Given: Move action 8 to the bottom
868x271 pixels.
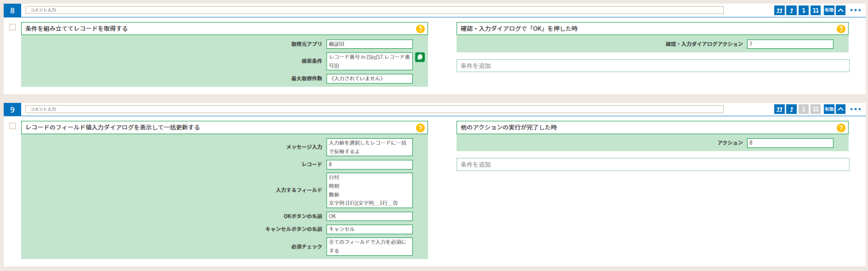Looking at the screenshot, I should point(815,10).
